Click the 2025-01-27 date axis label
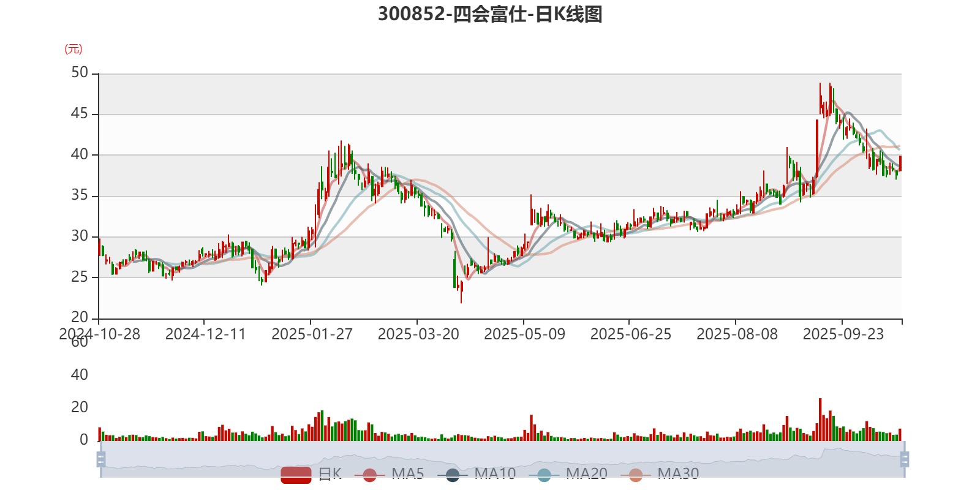The height and width of the screenshot is (490, 980). coord(312,334)
